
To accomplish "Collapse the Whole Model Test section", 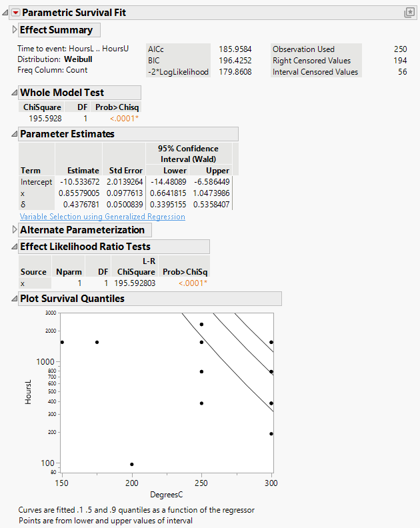I will pos(15,93).
